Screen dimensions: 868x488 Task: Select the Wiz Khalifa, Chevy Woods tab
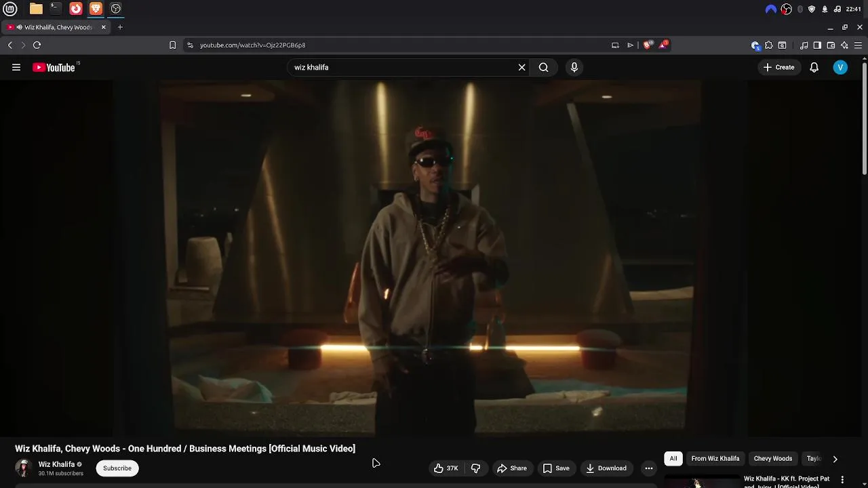[x=56, y=27]
